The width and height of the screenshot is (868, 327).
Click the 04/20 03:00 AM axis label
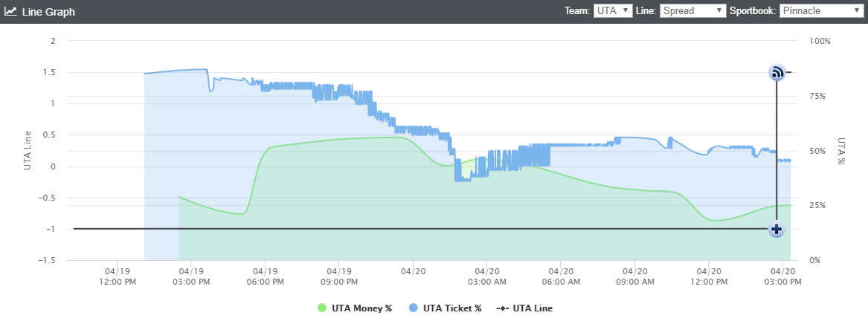[x=486, y=276]
